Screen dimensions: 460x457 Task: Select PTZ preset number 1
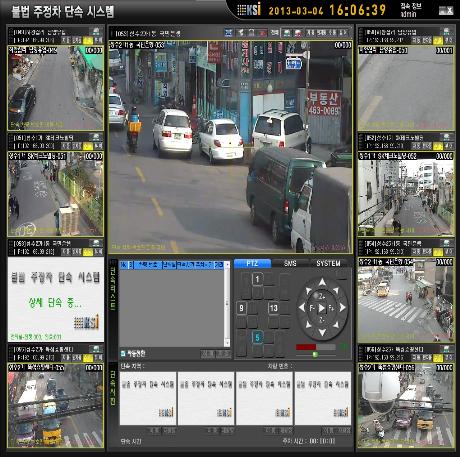257,279
